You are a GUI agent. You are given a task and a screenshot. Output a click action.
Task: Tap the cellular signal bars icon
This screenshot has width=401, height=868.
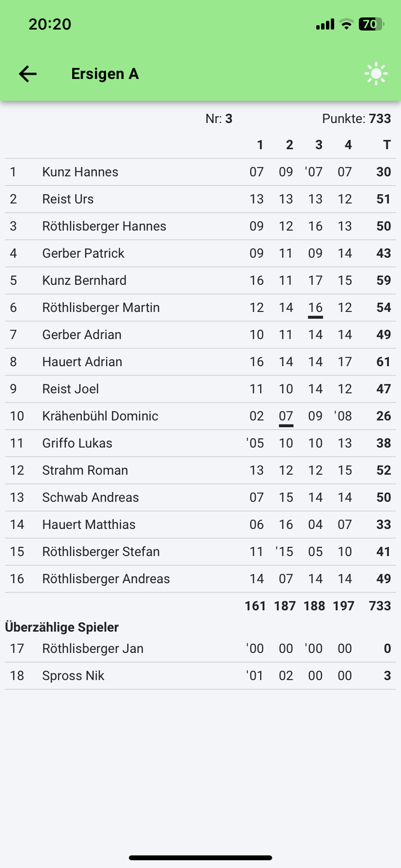325,25
